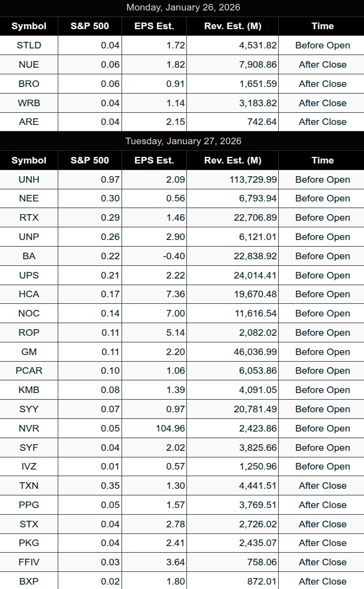364x589 pixels.
Task: Open the BA ticker symbol
Action: coord(29,256)
